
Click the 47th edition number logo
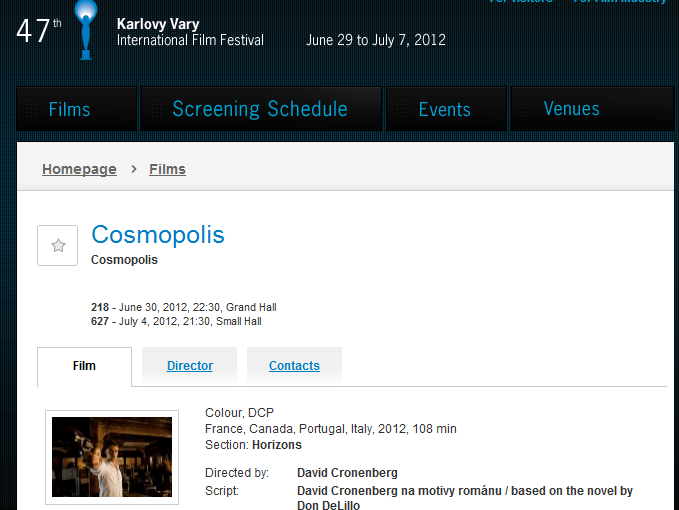(x=37, y=30)
